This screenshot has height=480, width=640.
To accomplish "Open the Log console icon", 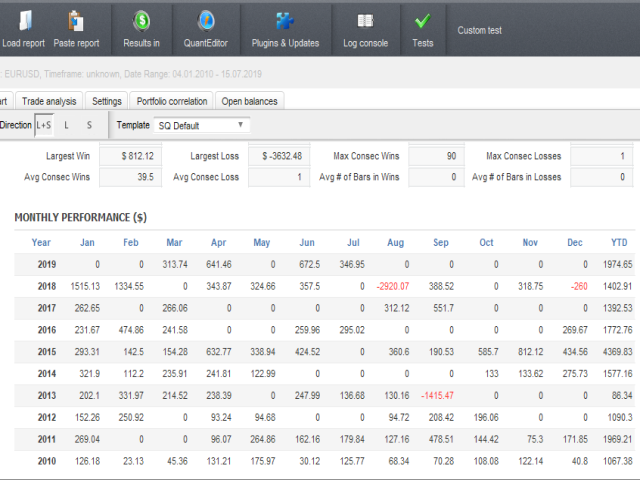I will (365, 20).
